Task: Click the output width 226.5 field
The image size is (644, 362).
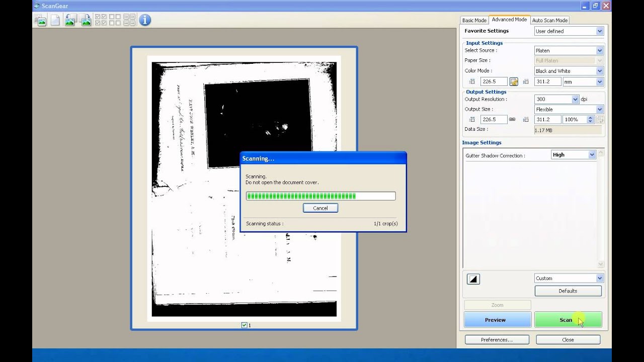Action: [494, 120]
